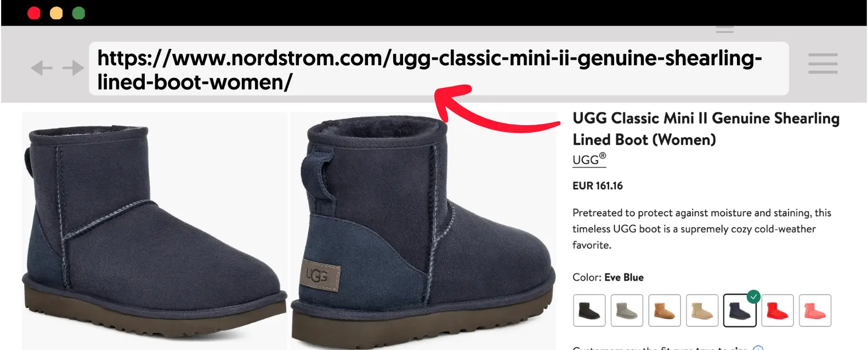The width and height of the screenshot is (868, 350).
Task: Select the Eve Blue navy swatch
Action: coord(740,311)
